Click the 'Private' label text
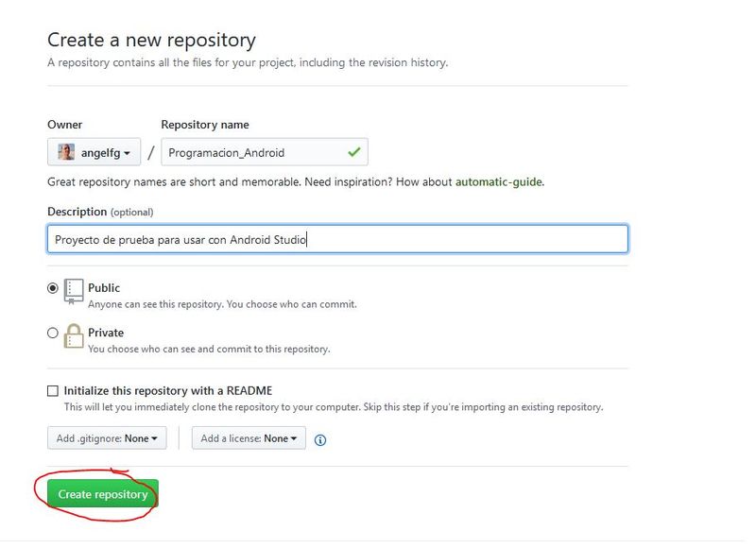The width and height of the screenshot is (756, 548). pos(106,333)
